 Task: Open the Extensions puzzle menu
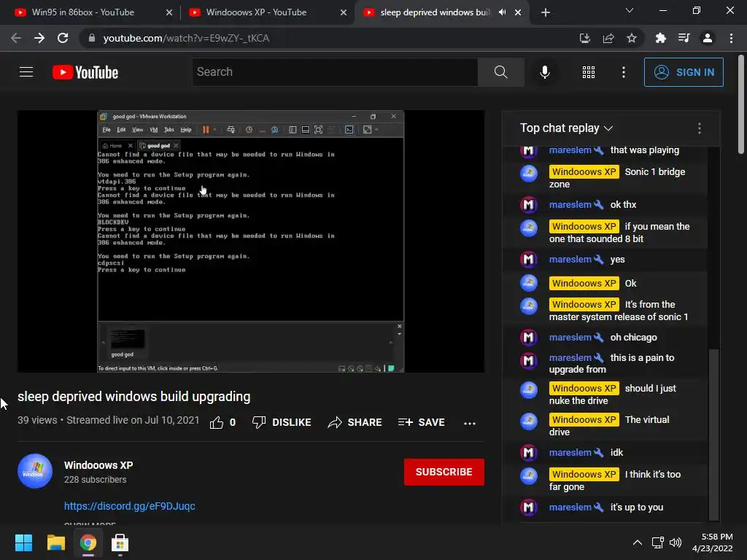(x=660, y=38)
